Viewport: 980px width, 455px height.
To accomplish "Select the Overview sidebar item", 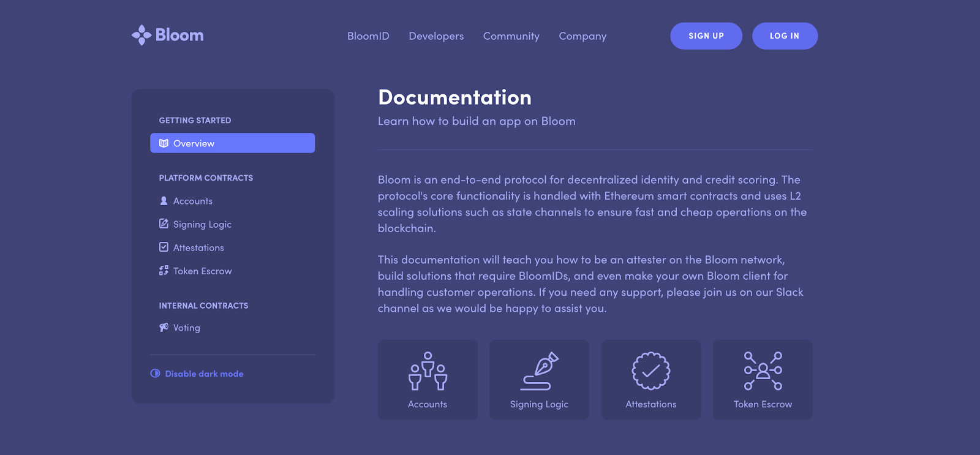I will click(232, 143).
